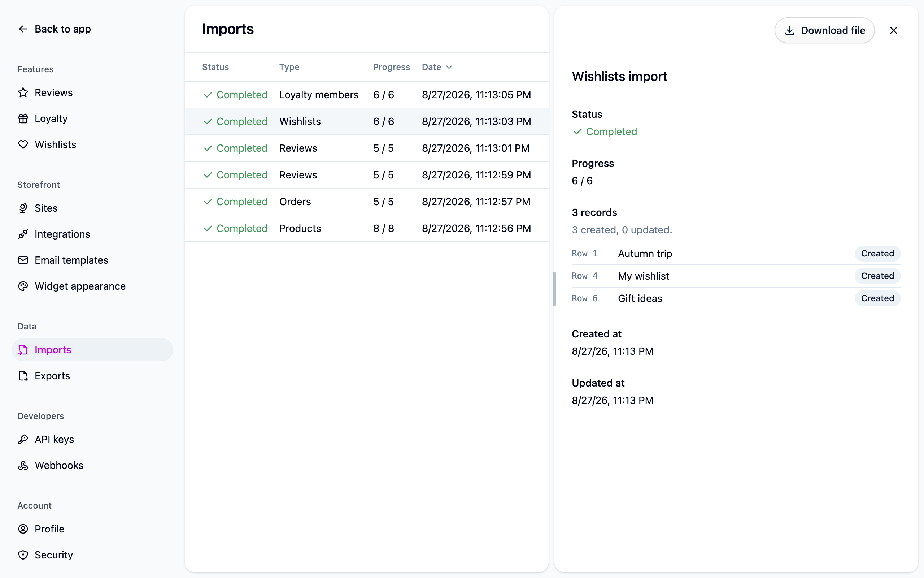The width and height of the screenshot is (924, 578).
Task: Select Reviews import dated 11:12:59 PM
Action: [367, 175]
